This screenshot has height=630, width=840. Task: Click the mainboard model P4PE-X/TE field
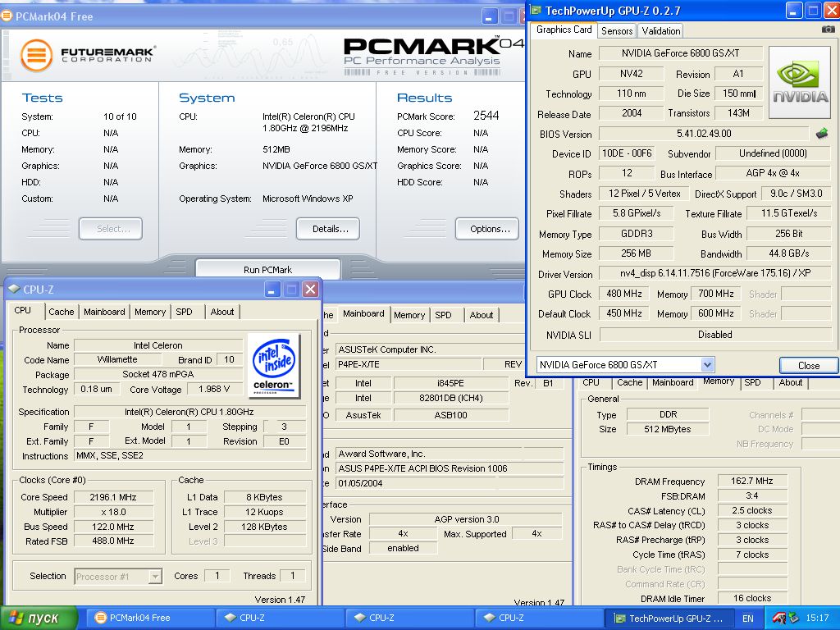(409, 364)
